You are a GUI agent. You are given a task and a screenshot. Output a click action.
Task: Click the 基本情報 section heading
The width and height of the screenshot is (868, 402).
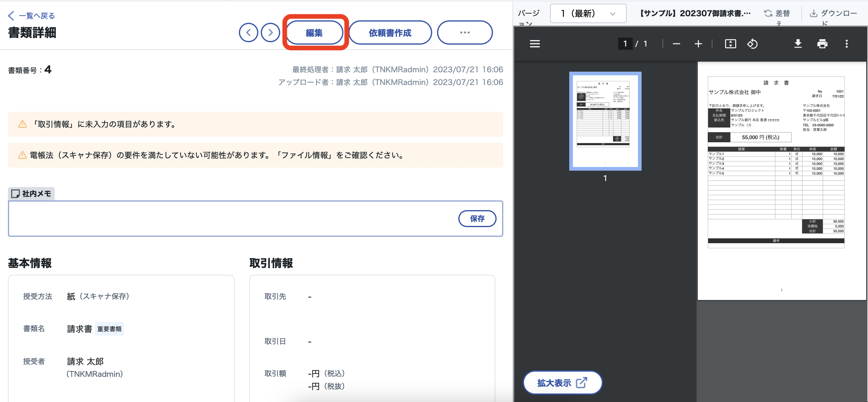(30, 263)
